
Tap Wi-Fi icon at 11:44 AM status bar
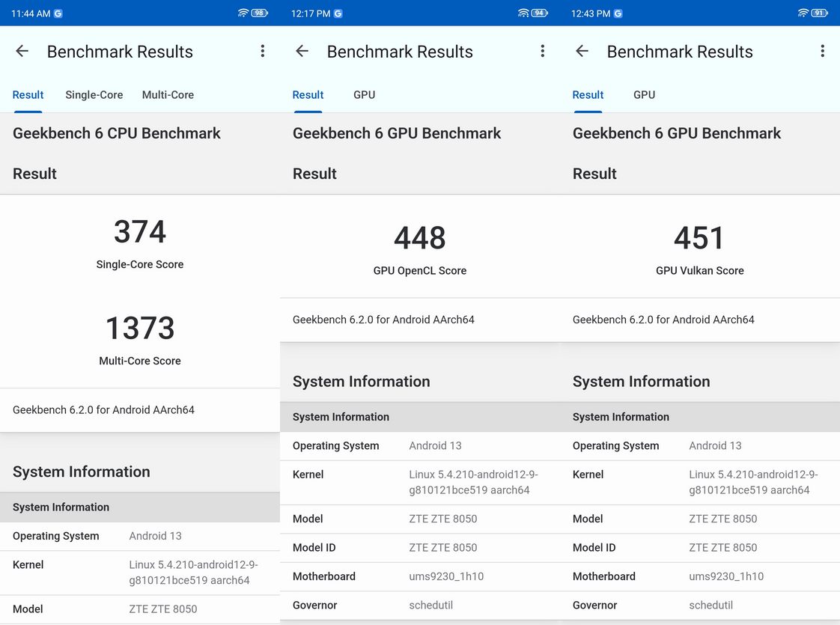pyautogui.click(x=243, y=13)
